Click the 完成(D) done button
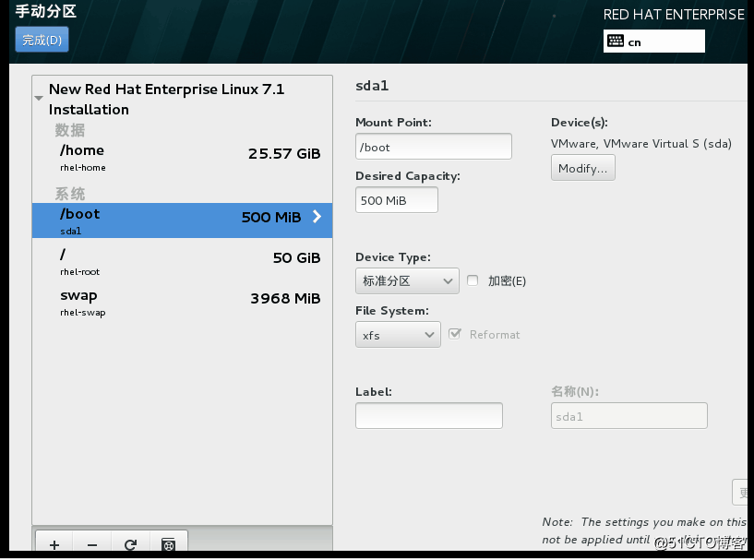This screenshot has width=754, height=560. (42, 40)
